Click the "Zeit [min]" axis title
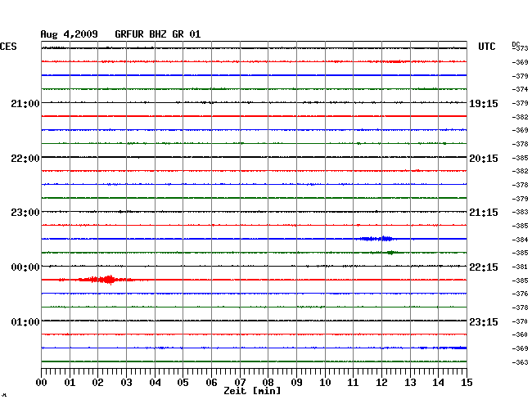 252,391
